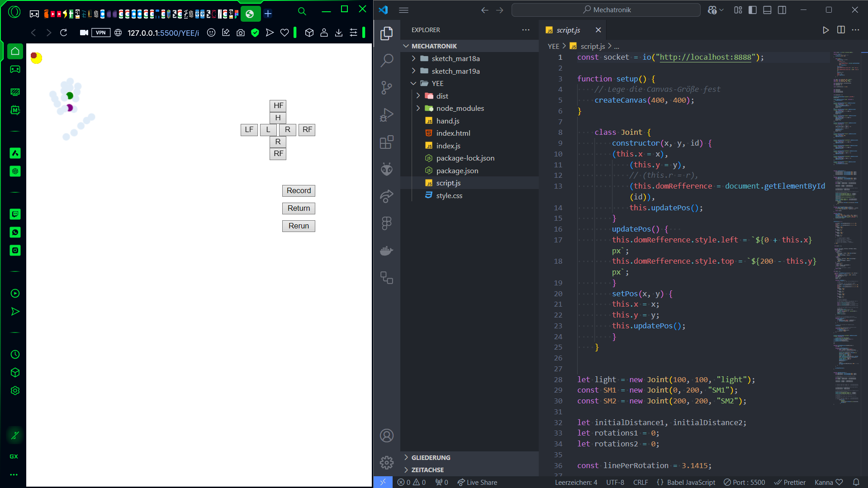868x488 pixels.
Task: Open Opera GX sidebar settings gear
Action: click(15, 391)
